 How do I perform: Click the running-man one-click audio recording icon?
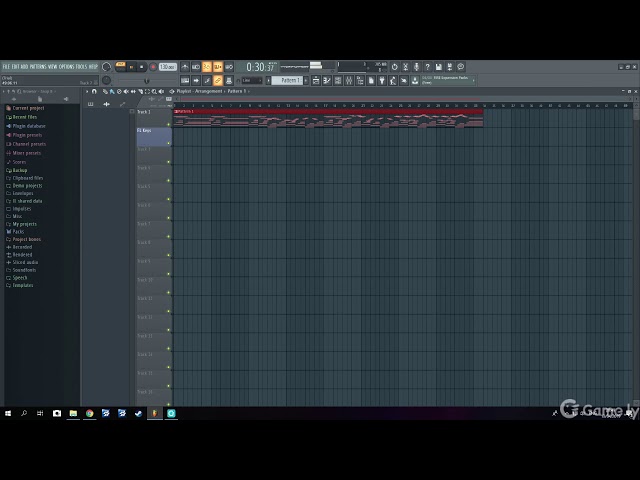tap(393, 80)
